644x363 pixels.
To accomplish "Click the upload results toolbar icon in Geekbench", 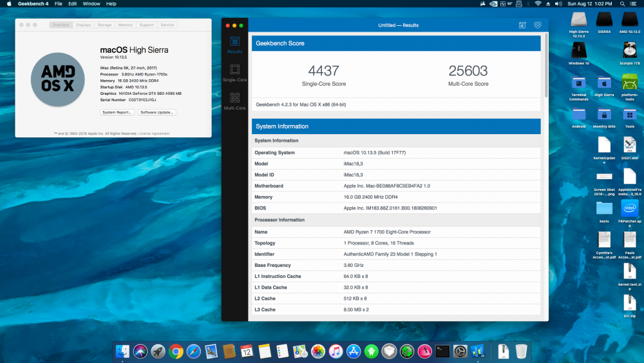I will point(522,25).
